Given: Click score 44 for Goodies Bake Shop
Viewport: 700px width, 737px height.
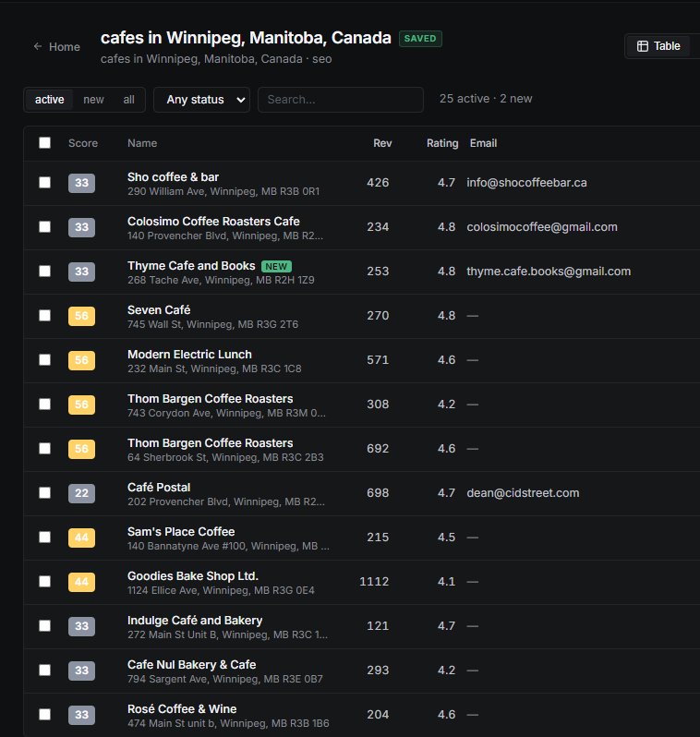Looking at the screenshot, I should (82, 582).
